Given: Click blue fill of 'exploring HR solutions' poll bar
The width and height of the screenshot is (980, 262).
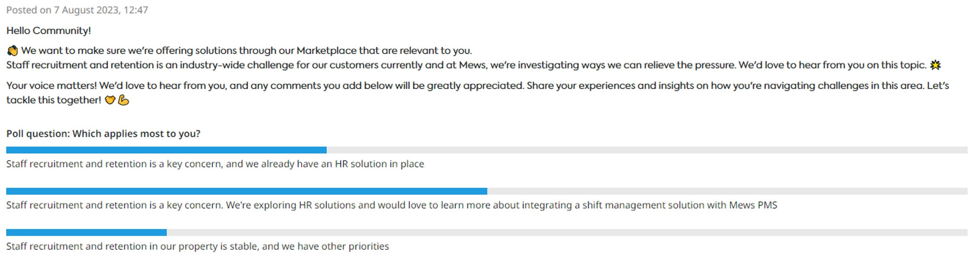Looking at the screenshot, I should click(x=246, y=191).
